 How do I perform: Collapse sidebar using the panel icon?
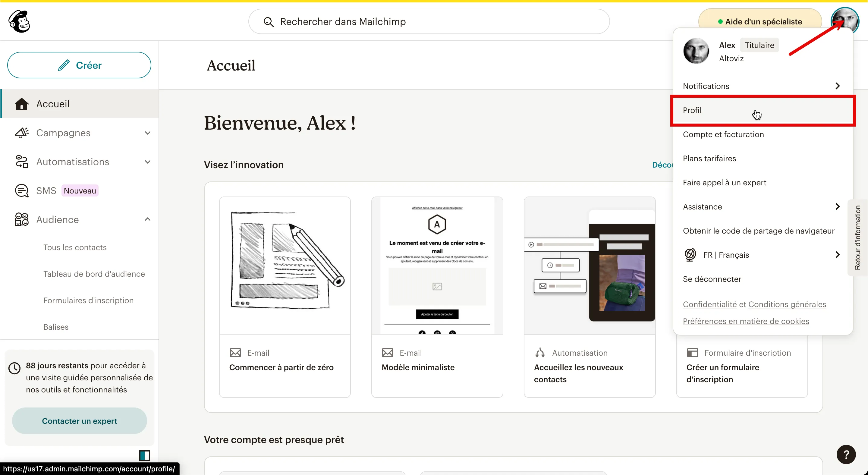[x=145, y=455]
